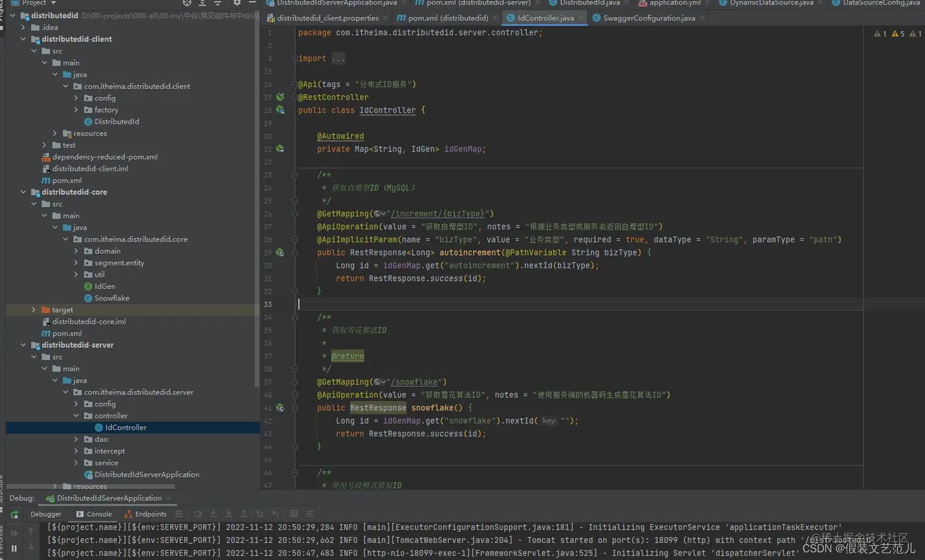Fold the import block on line 3
The width and height of the screenshot is (925, 560).
pos(295,59)
